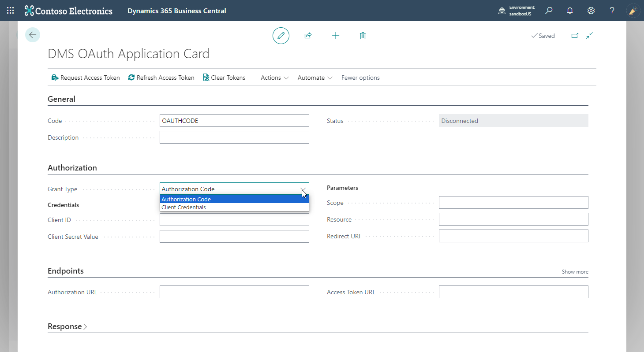
Task: Open the share options icon
Action: 308,36
